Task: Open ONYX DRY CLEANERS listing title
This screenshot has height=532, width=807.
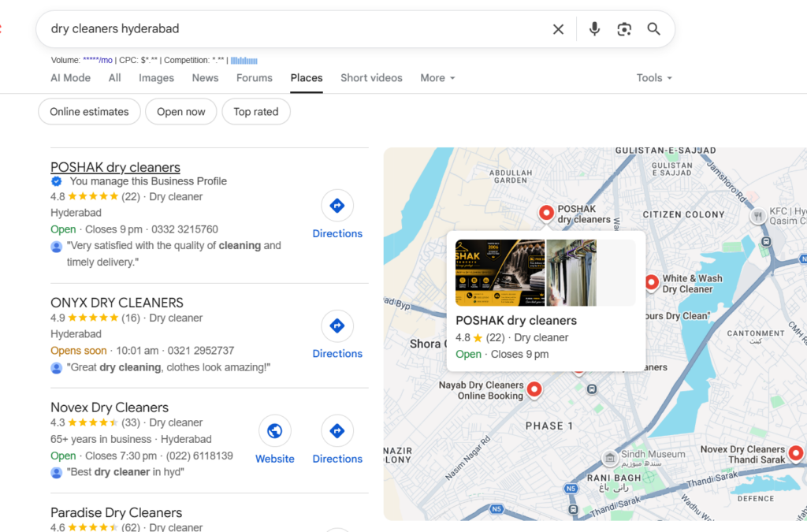Action: [117, 303]
